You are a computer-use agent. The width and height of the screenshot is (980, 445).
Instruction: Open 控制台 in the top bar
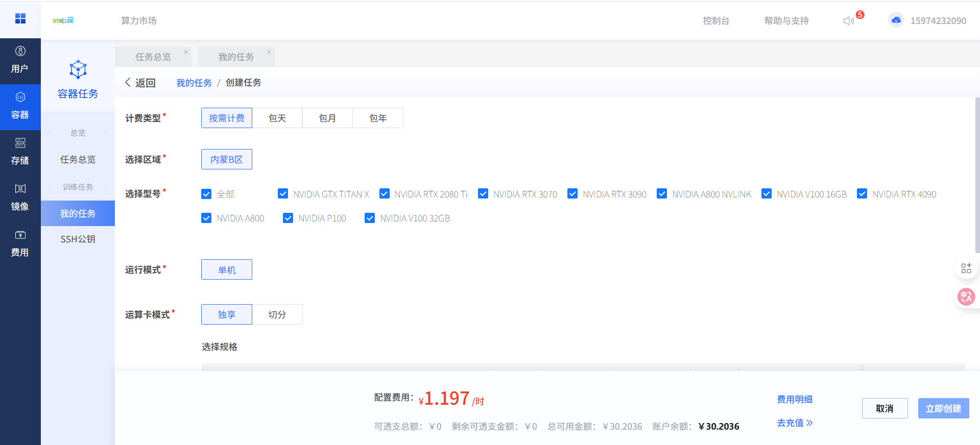pyautogui.click(x=716, y=21)
